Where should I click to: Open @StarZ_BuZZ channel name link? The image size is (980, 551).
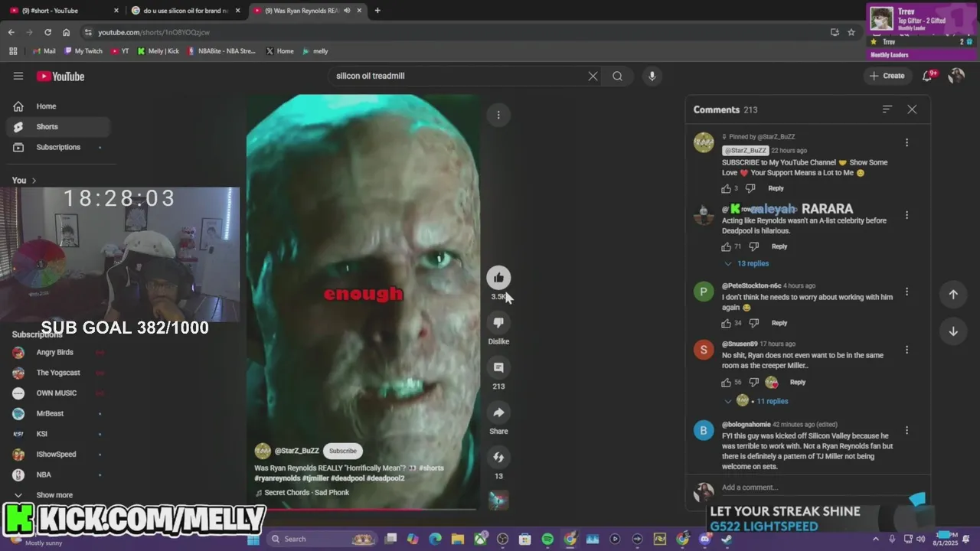297,451
